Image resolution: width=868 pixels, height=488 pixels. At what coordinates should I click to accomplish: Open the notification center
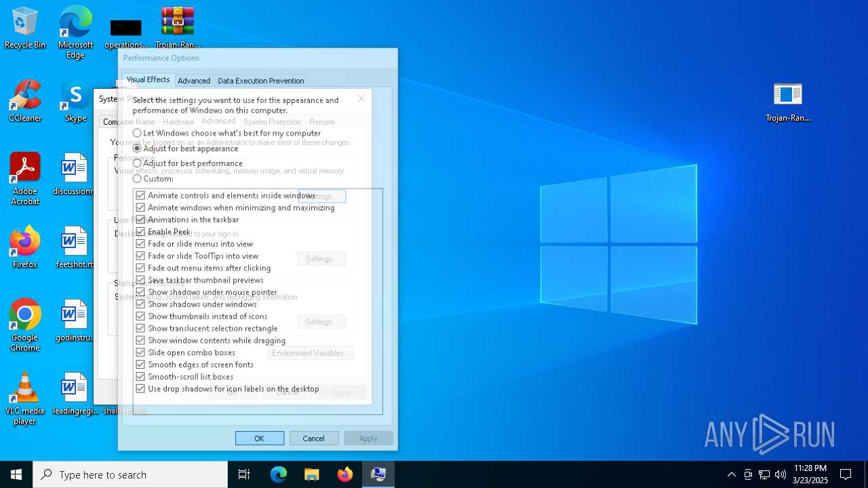pos(846,474)
